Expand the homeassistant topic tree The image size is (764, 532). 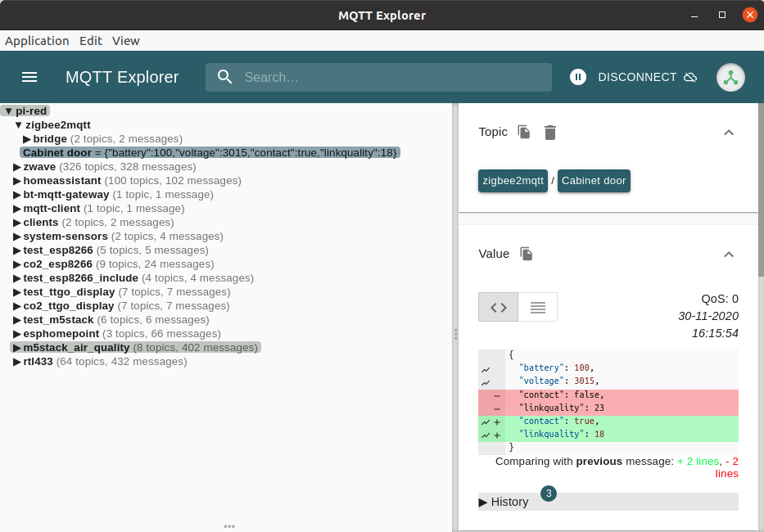point(17,181)
